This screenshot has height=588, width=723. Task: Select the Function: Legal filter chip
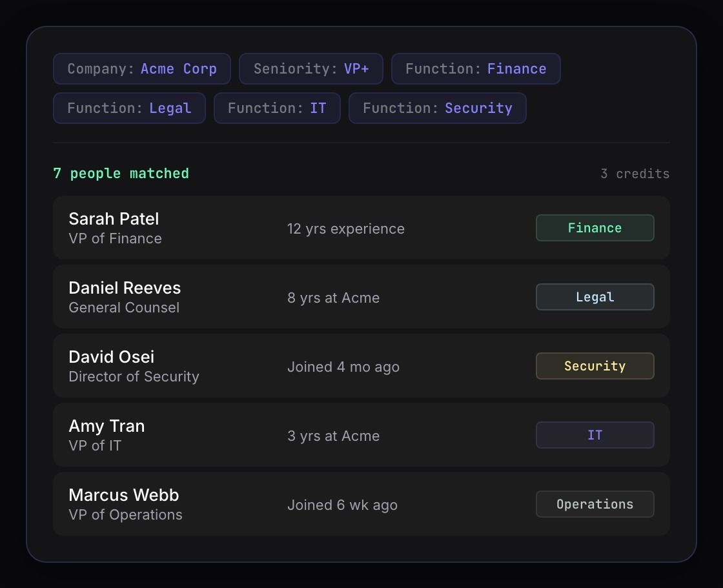129,108
